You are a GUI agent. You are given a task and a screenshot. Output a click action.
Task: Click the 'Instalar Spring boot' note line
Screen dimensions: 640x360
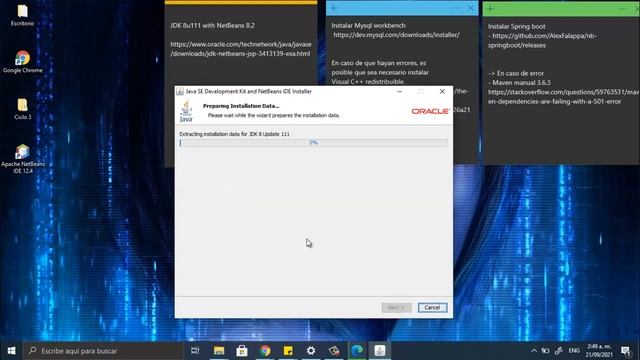pos(517,27)
